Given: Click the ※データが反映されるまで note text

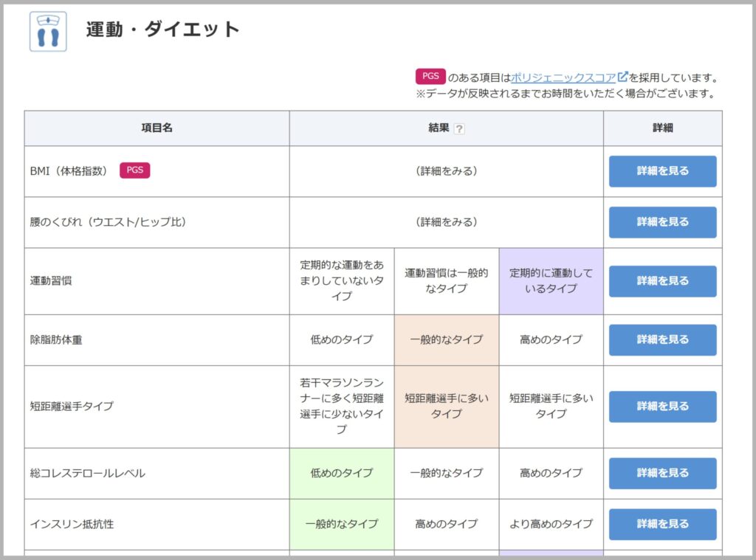Looking at the screenshot, I should (x=567, y=94).
